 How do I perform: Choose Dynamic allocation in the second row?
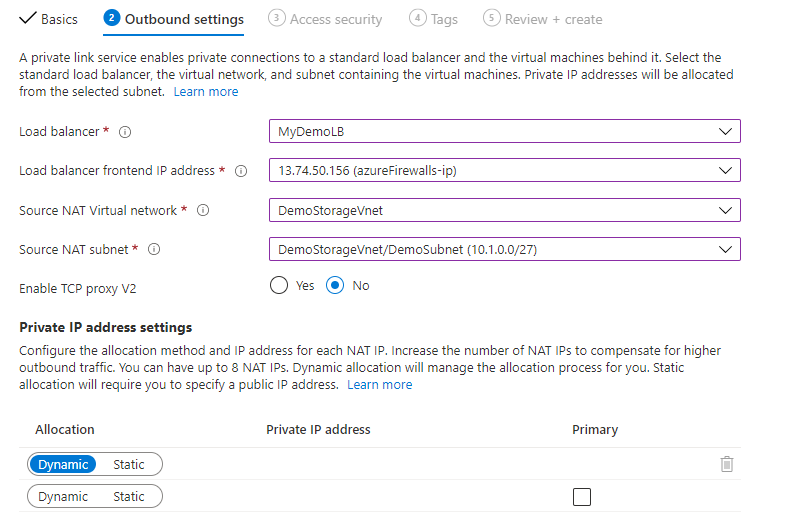tap(63, 497)
